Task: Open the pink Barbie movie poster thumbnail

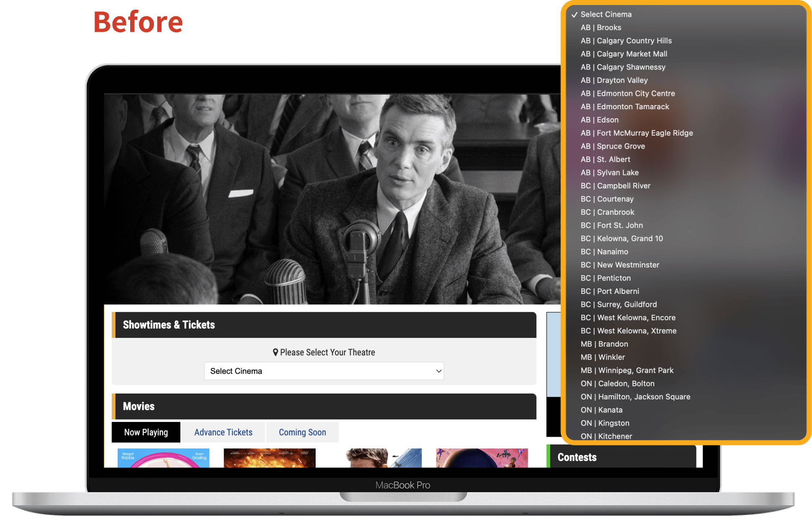Action: tap(163, 458)
